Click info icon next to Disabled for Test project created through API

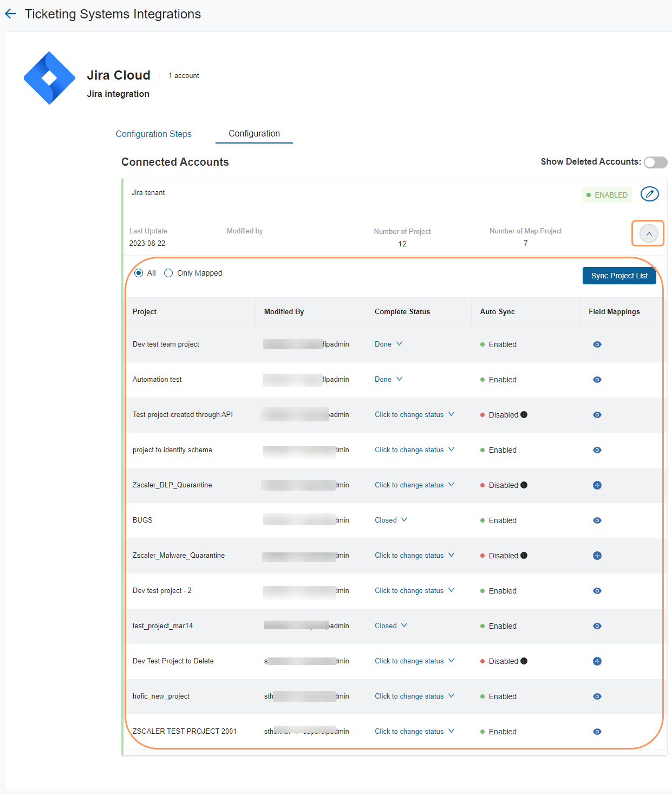click(524, 415)
